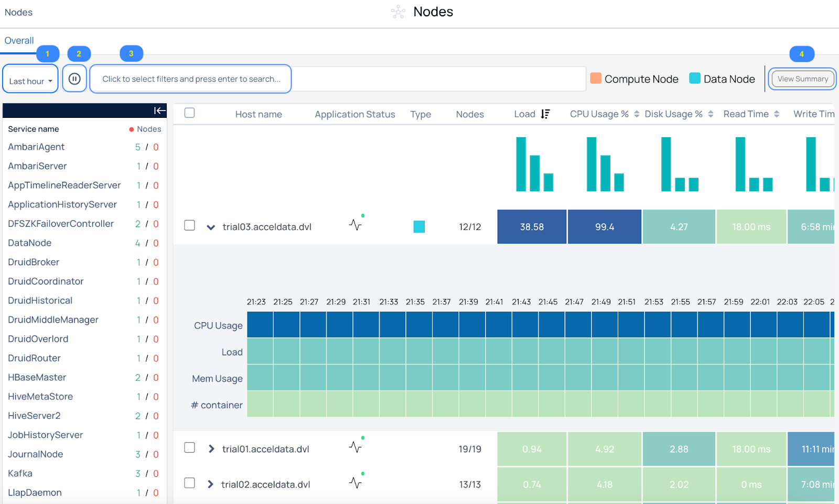
Task: Click CPU Usage % sort arrows
Action: pyautogui.click(x=637, y=114)
